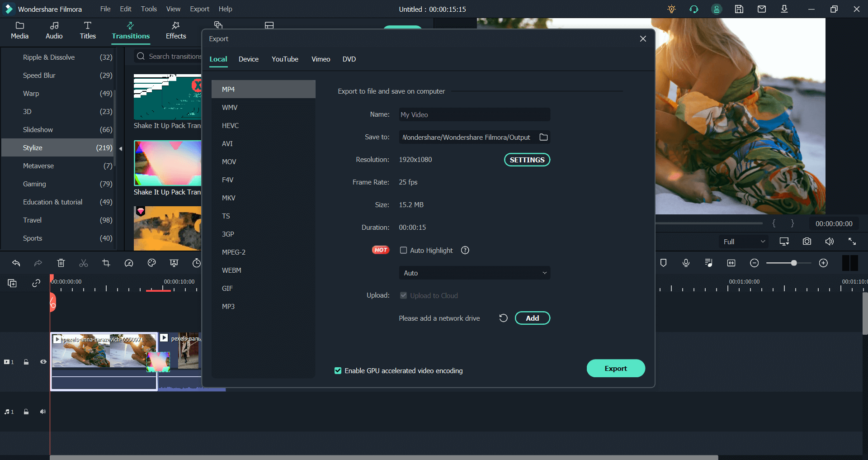Open the user account icon
The width and height of the screenshot is (868, 460).
[717, 9]
